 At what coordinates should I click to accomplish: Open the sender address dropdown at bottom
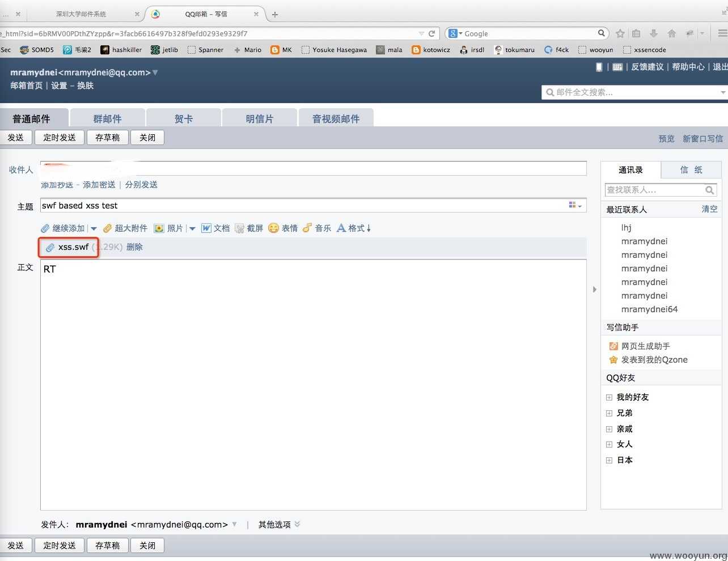[x=234, y=524]
